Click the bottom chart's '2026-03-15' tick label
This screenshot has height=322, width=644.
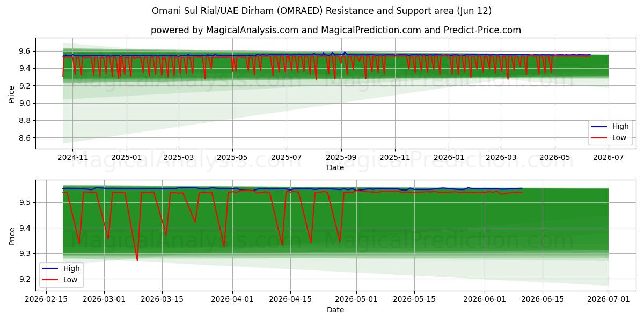coord(163,299)
